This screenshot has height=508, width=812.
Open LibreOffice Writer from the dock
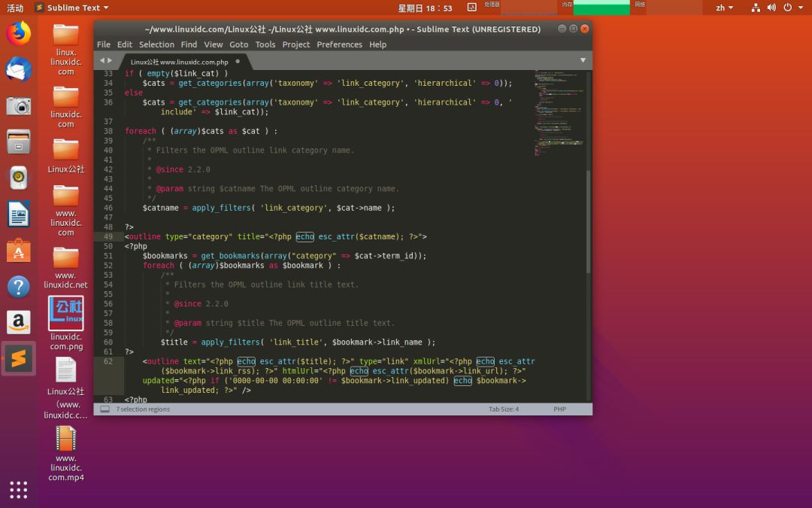pyautogui.click(x=19, y=214)
